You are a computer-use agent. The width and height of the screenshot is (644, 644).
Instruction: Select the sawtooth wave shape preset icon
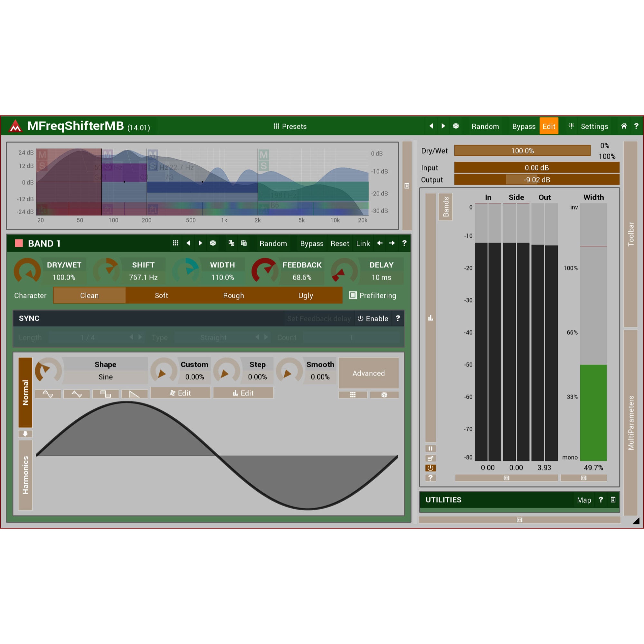(134, 394)
